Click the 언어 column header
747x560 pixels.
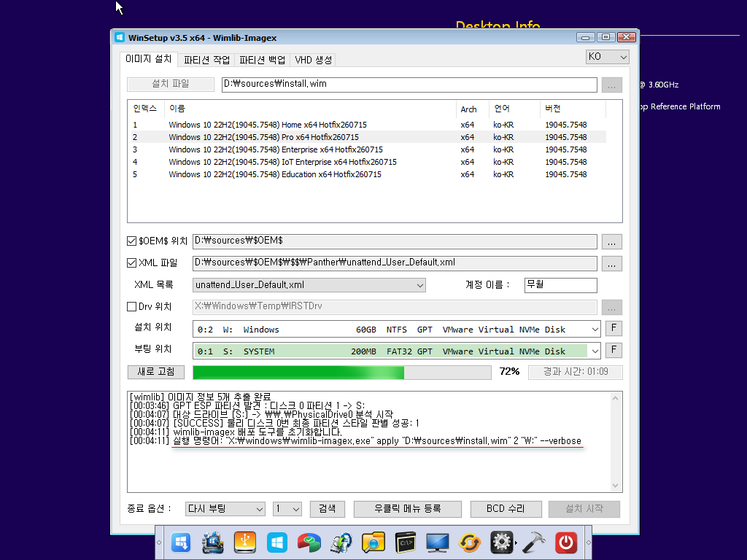point(515,109)
